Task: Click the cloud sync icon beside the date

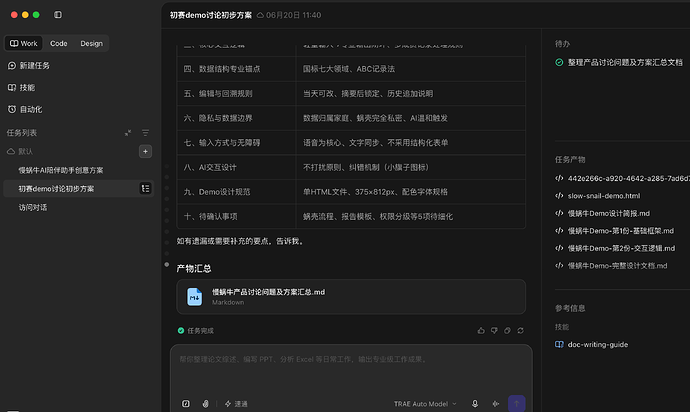Action: click(261, 15)
